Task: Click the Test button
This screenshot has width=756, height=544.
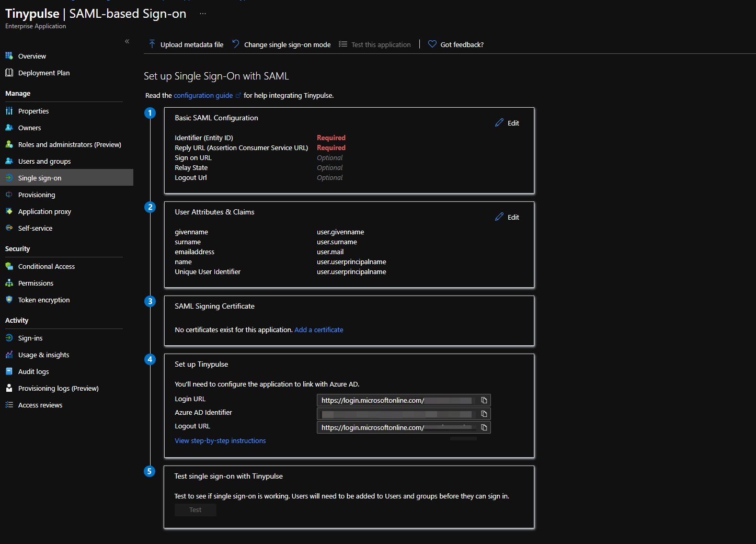Action: click(195, 509)
